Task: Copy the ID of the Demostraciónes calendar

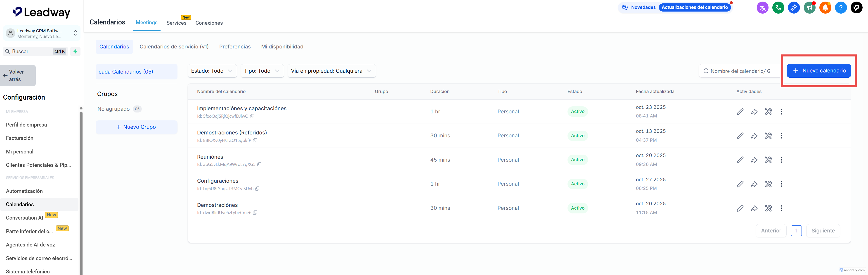Action: 255,213
